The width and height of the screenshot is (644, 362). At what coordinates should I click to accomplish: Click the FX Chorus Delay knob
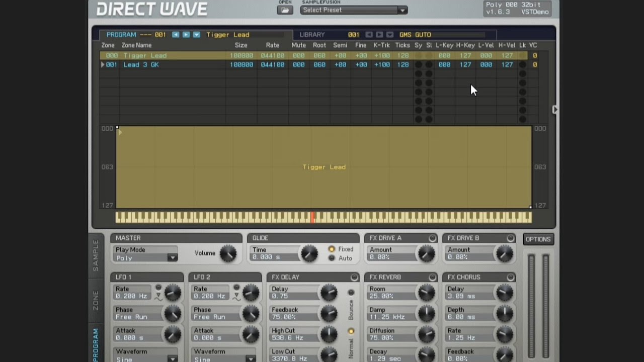click(504, 293)
